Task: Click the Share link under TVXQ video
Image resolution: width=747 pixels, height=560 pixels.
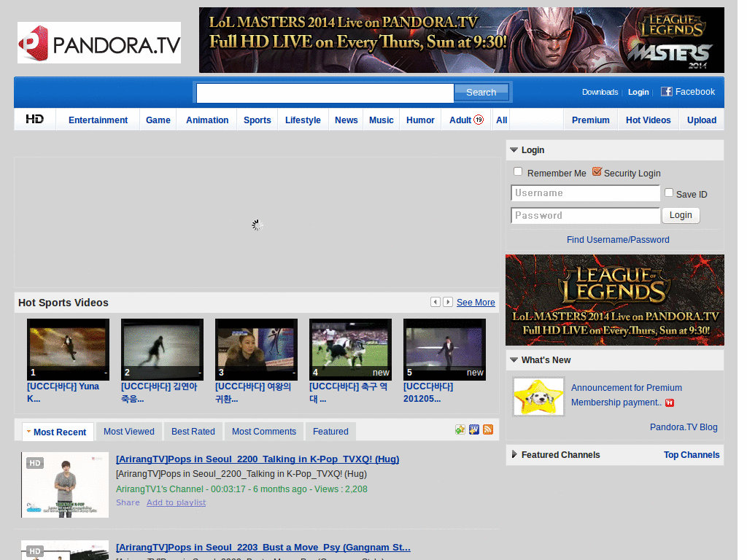Action: (x=128, y=502)
